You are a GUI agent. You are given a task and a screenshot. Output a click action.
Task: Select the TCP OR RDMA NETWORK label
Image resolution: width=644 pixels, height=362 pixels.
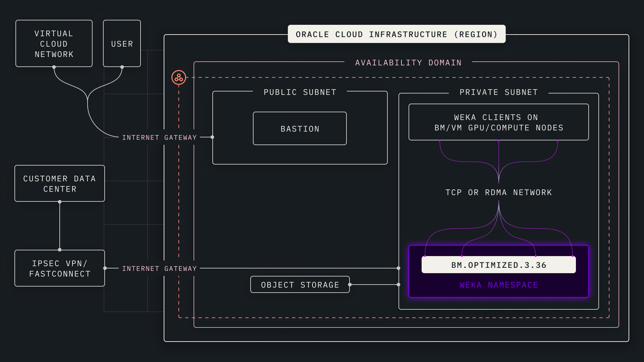(498, 192)
